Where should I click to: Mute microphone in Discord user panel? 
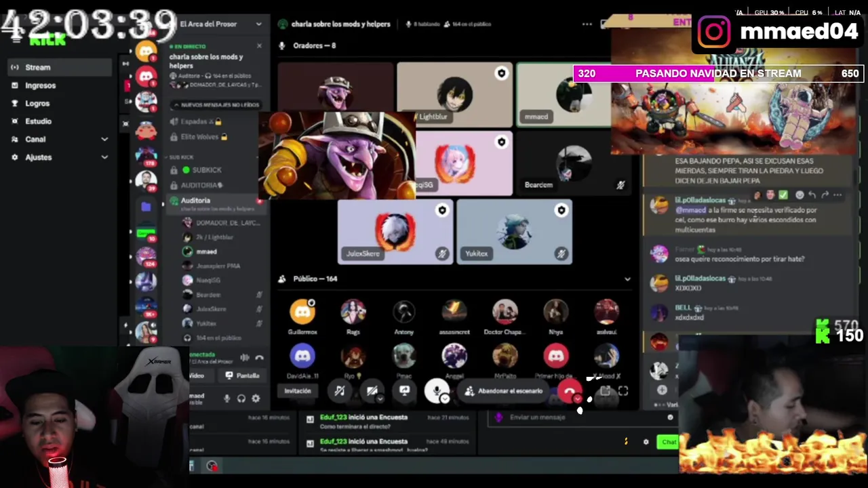click(227, 399)
